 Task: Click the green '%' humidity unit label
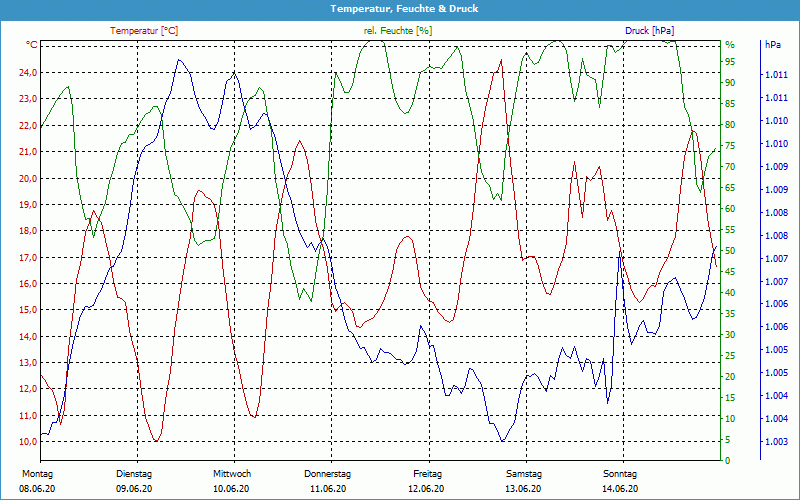point(730,45)
